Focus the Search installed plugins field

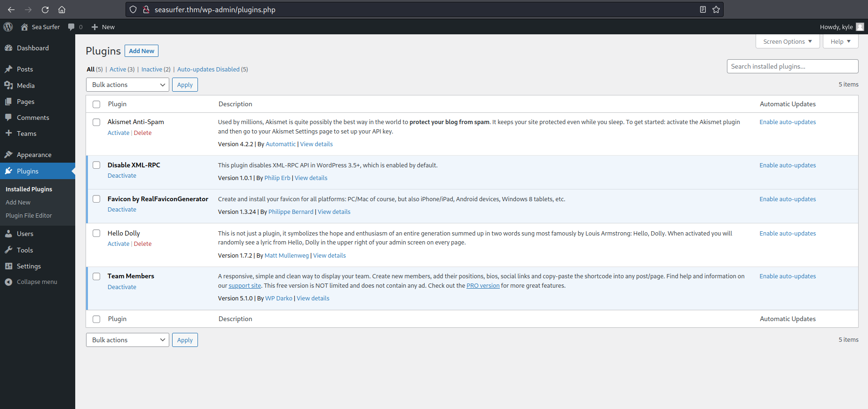click(792, 66)
